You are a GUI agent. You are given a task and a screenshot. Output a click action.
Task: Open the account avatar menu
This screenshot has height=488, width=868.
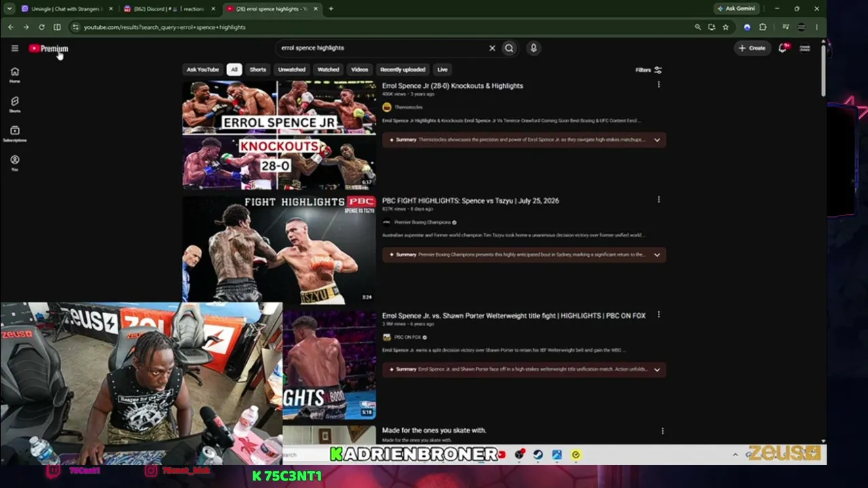pos(805,48)
